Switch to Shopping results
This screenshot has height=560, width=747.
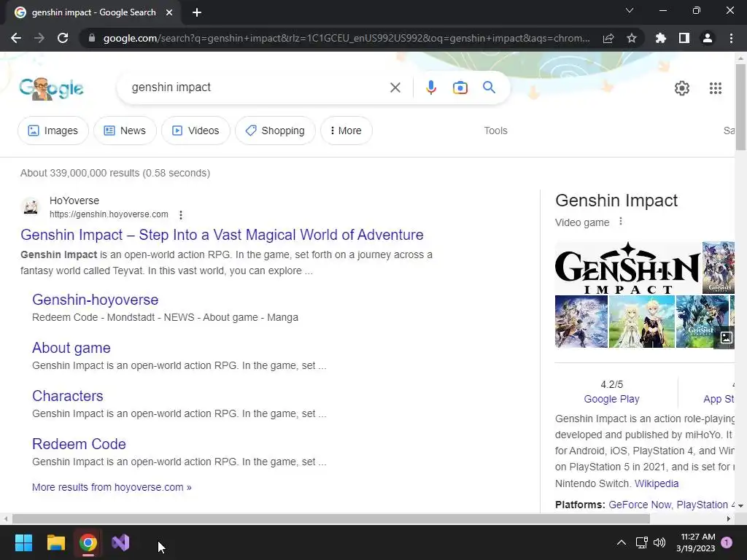(x=275, y=131)
